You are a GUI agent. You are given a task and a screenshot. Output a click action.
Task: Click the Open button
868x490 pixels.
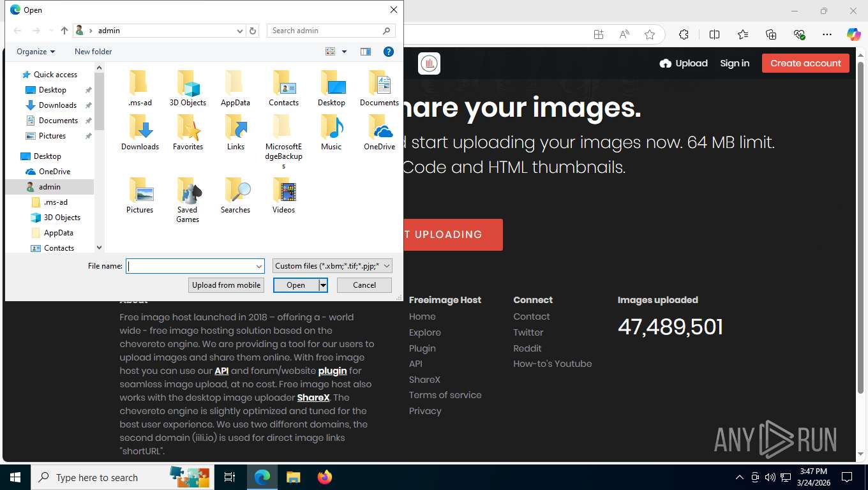(x=296, y=285)
